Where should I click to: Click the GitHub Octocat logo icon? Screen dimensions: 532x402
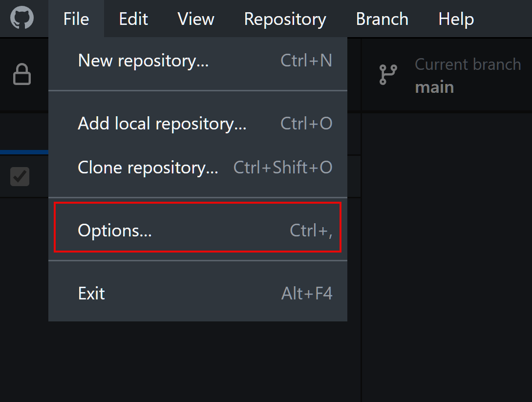(22, 18)
